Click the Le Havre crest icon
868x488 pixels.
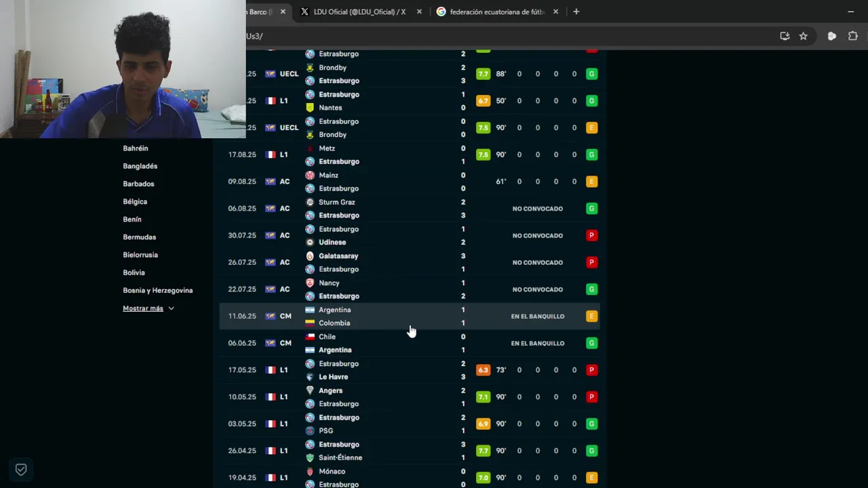310,377
